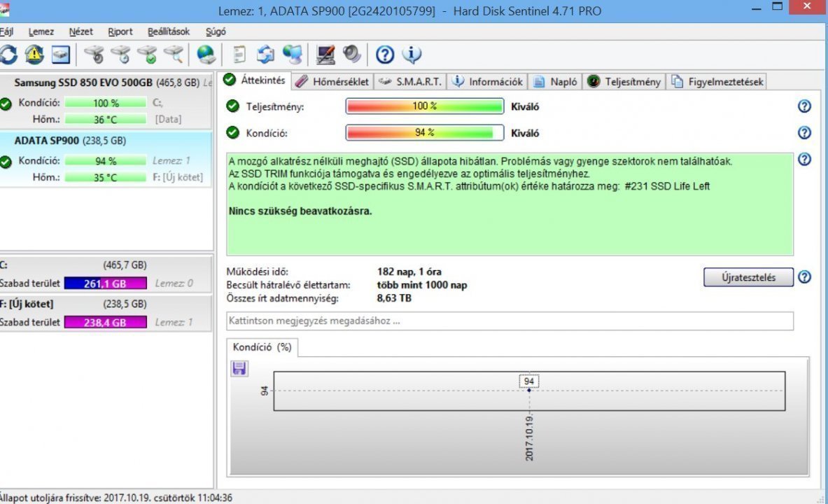Click the disk icon with clock
This screenshot has width=828, height=504.
(x=120, y=55)
